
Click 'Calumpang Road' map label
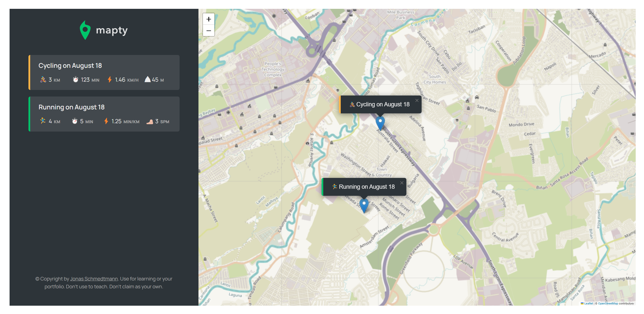coord(286,217)
